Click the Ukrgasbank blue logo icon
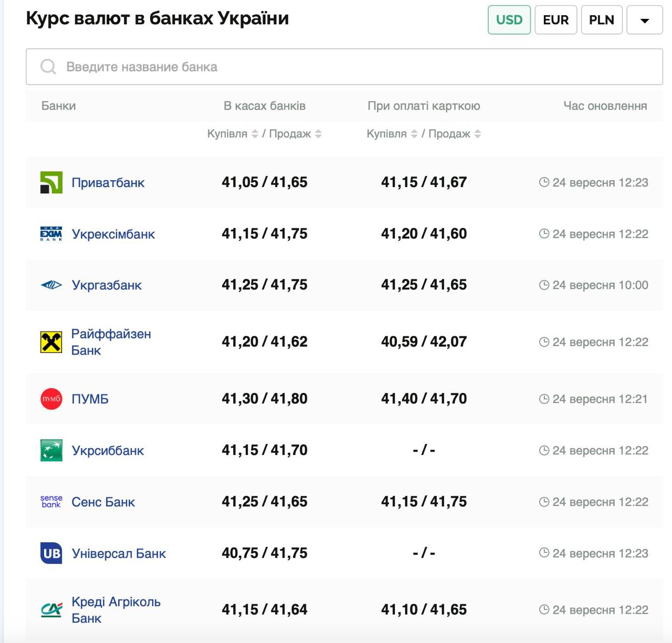 (x=51, y=285)
